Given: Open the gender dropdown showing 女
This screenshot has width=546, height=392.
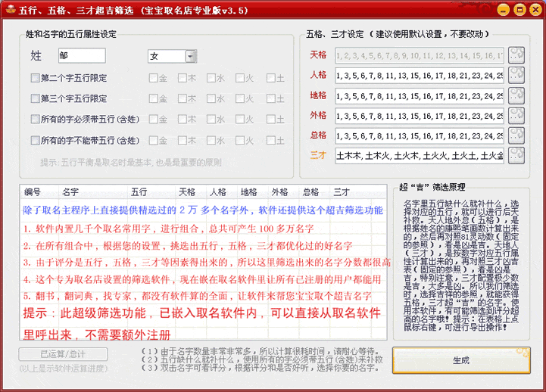Looking at the screenshot, I should 173,56.
